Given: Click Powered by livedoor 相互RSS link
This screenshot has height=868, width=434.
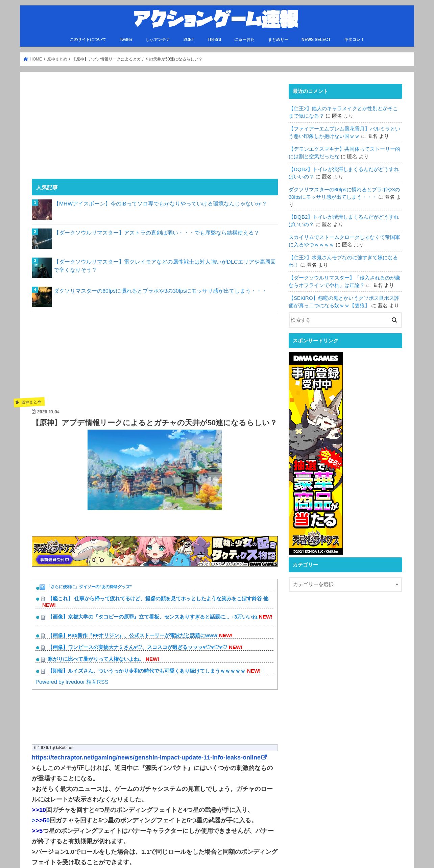Looking at the screenshot, I should 72,682.
